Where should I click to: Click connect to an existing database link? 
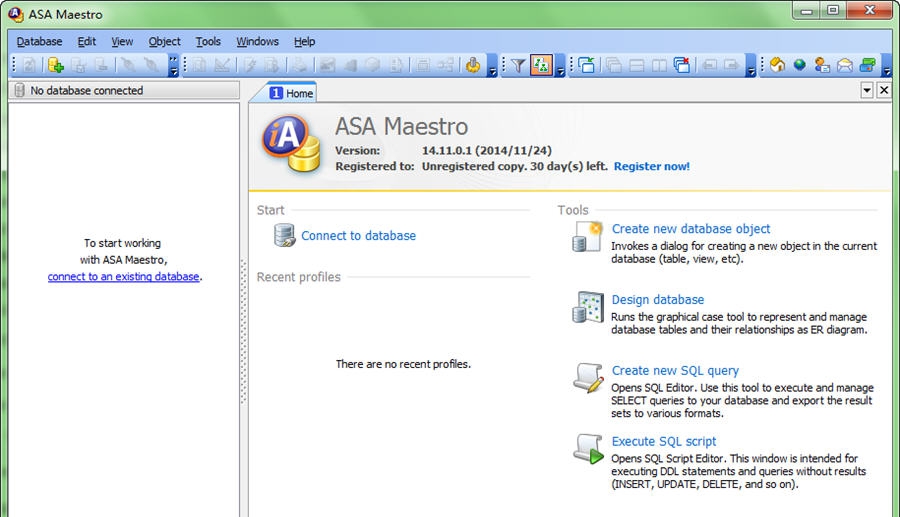pyautogui.click(x=123, y=277)
